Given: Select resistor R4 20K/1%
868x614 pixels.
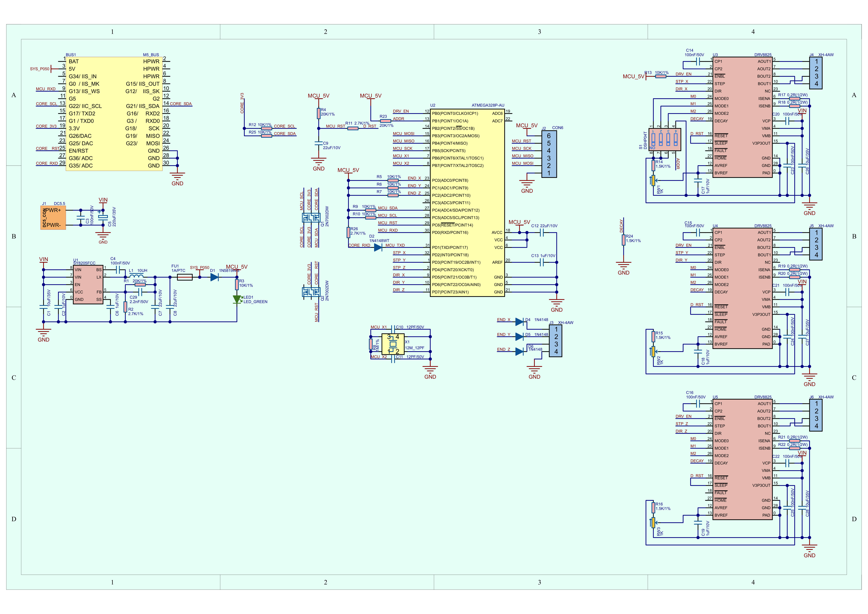Looking at the screenshot, I should (x=319, y=113).
